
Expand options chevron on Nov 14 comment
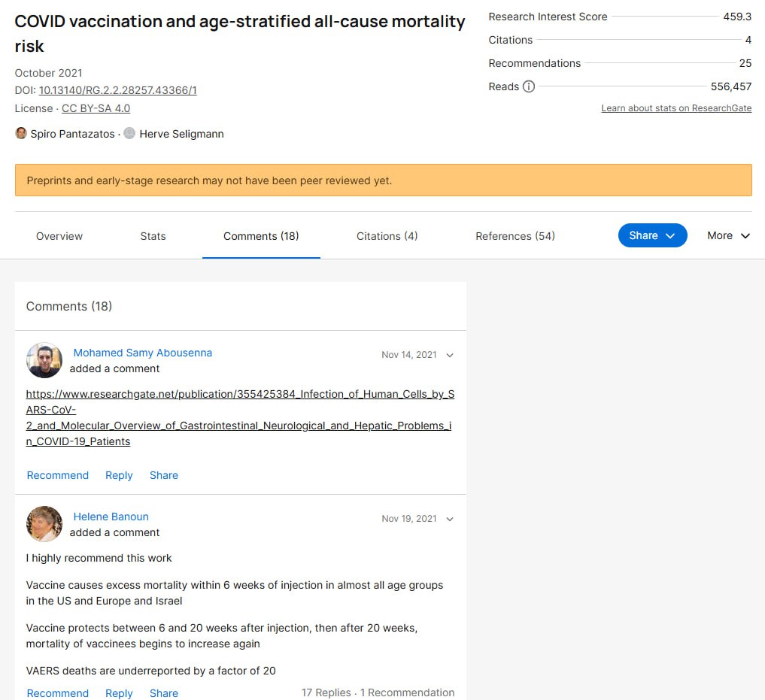click(450, 355)
